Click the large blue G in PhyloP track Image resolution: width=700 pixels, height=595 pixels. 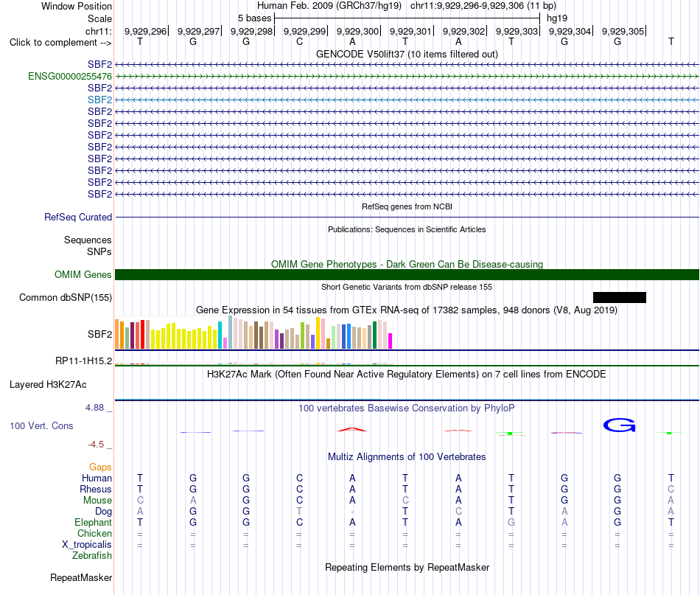[x=619, y=425]
